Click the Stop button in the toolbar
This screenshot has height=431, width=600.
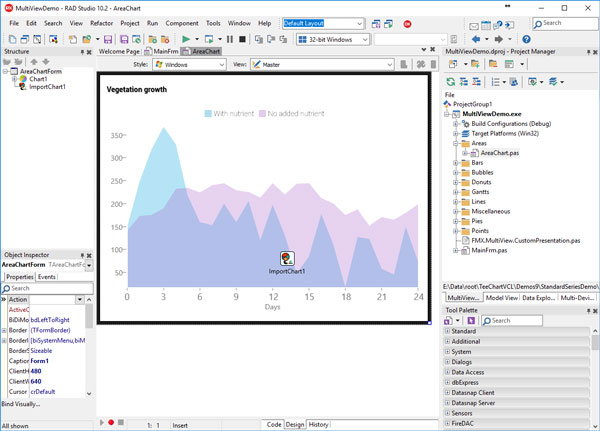(242, 40)
